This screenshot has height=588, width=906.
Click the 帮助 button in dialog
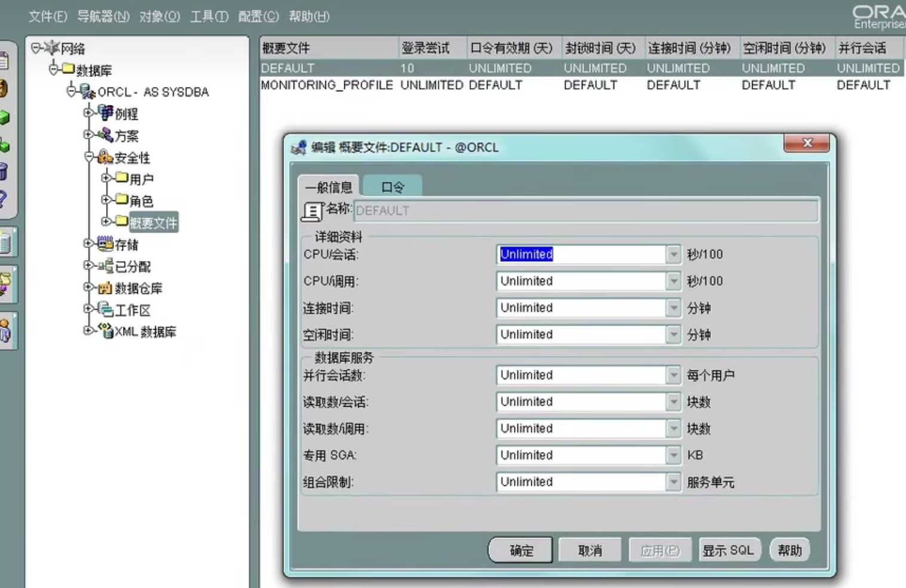click(x=790, y=550)
